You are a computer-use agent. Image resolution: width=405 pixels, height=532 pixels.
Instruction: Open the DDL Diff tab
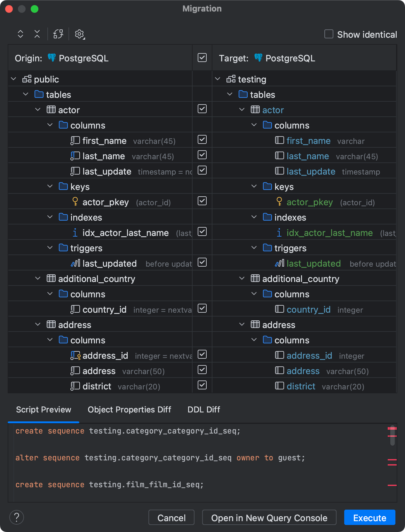tap(204, 410)
